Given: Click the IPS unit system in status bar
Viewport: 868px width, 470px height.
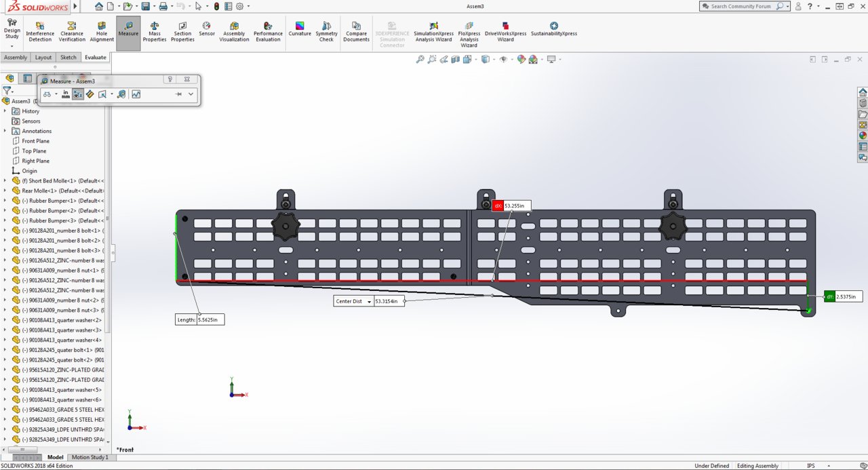Looking at the screenshot, I should (811, 466).
